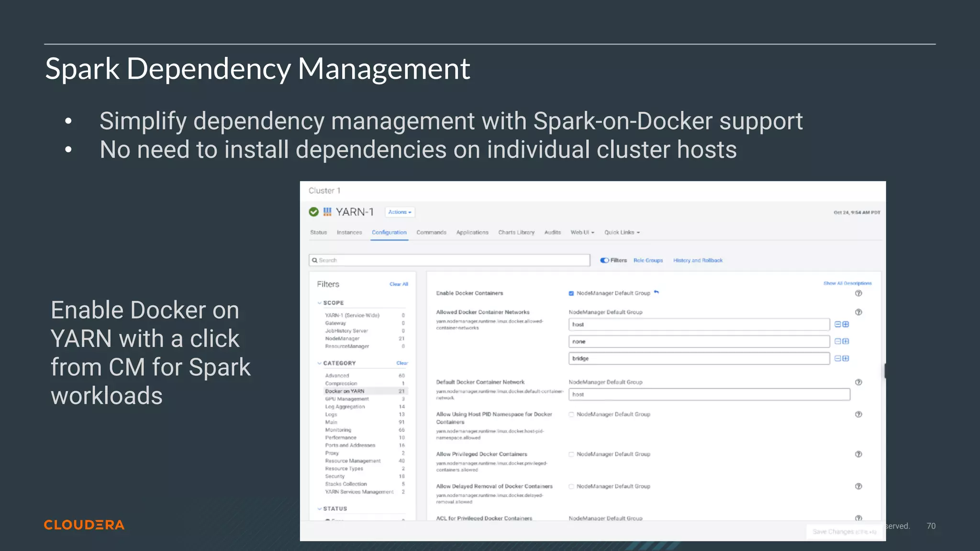
Task: Remove the 'none' network entry with minus icon
Action: tap(838, 342)
